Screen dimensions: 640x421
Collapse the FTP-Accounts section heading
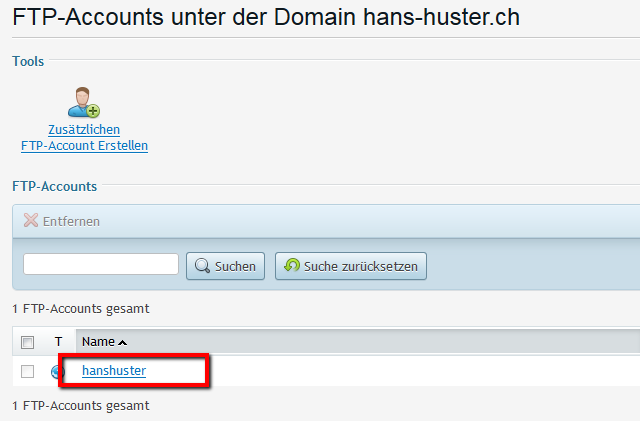click(x=54, y=186)
